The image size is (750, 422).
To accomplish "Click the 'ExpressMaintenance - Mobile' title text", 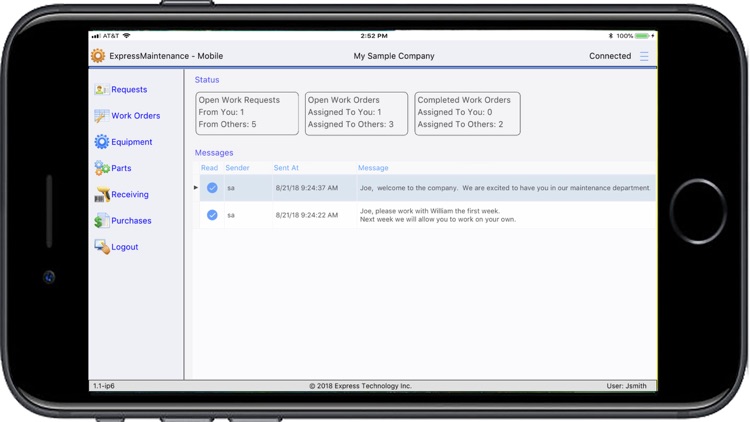I will [x=166, y=56].
